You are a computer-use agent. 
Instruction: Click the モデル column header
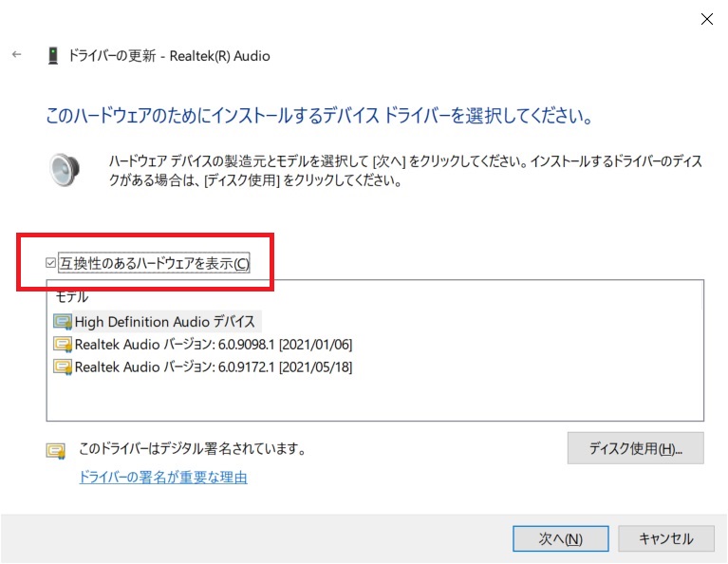(x=72, y=296)
